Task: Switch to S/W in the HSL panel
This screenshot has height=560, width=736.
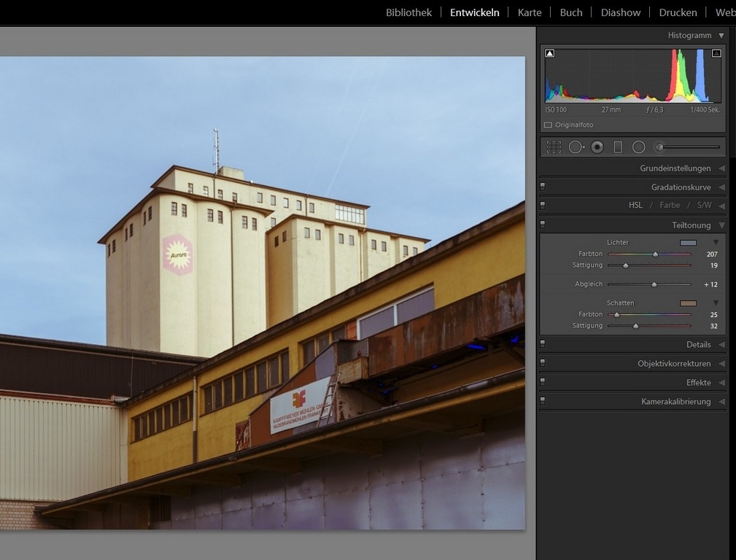Action: pyautogui.click(x=703, y=206)
